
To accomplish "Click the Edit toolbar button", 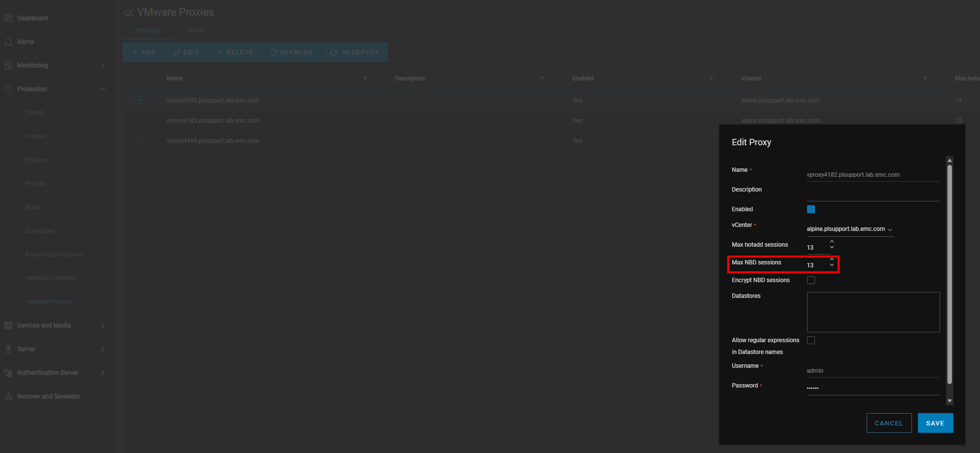I will click(x=186, y=52).
